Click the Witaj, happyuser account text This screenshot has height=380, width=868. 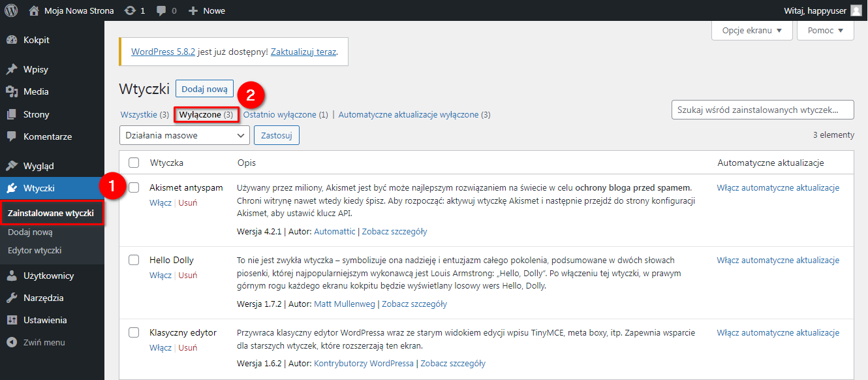click(814, 10)
